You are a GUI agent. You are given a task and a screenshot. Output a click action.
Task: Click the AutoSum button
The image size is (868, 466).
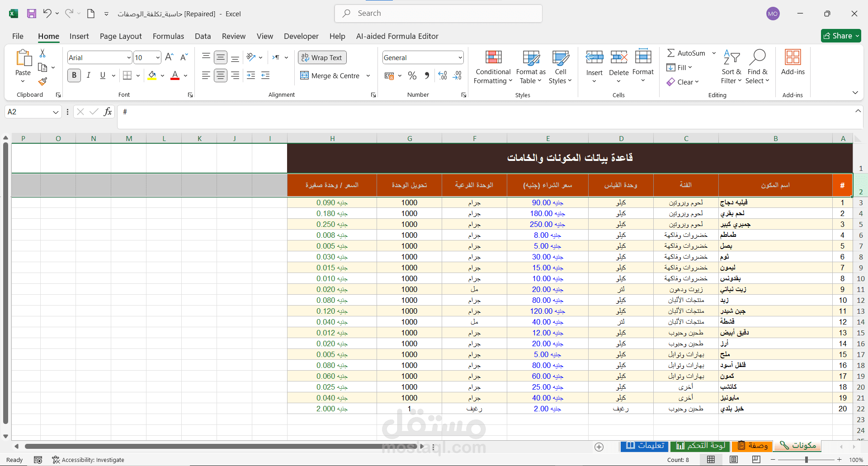coord(686,53)
